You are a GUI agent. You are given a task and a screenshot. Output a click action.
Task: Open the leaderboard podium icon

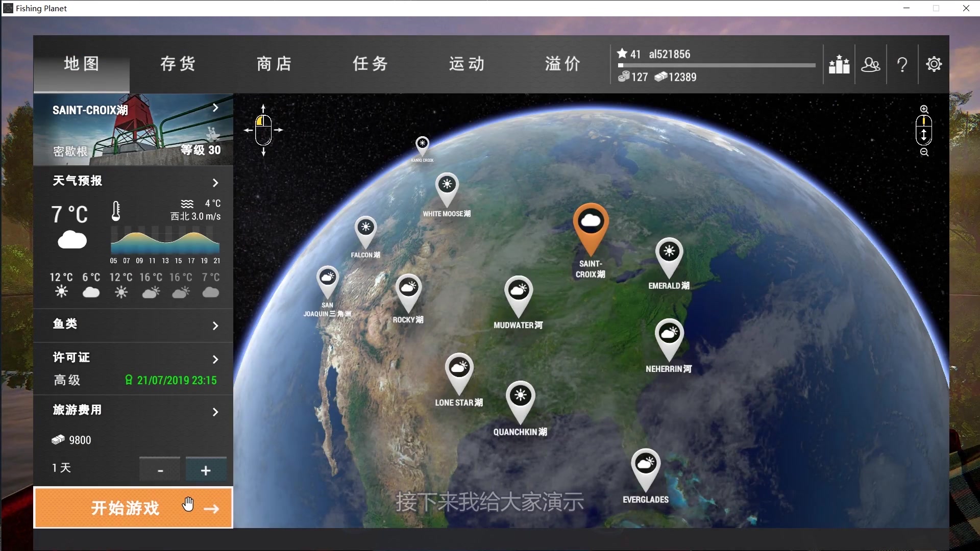tap(839, 64)
